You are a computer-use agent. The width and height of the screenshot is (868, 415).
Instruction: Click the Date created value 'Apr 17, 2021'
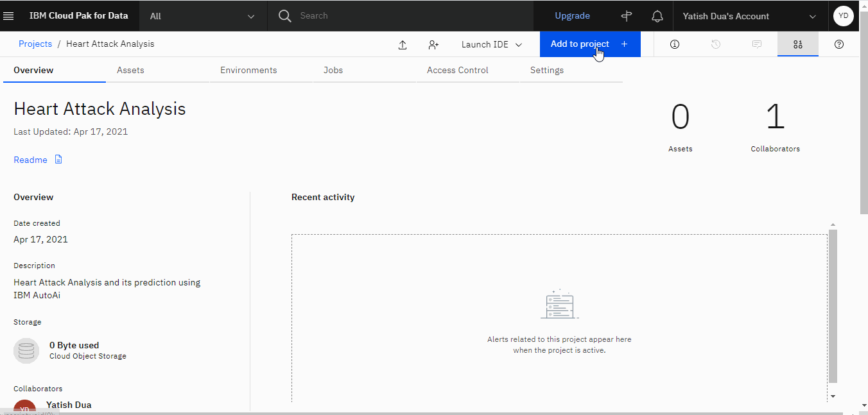click(40, 239)
